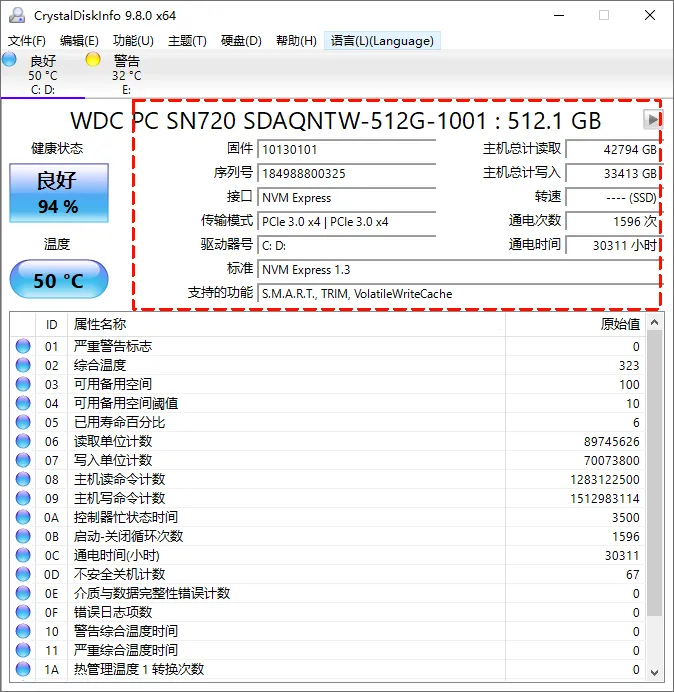Click the features field S.M.A.R.T., TRIM
Image resolution: width=674 pixels, height=692 pixels.
click(x=459, y=294)
